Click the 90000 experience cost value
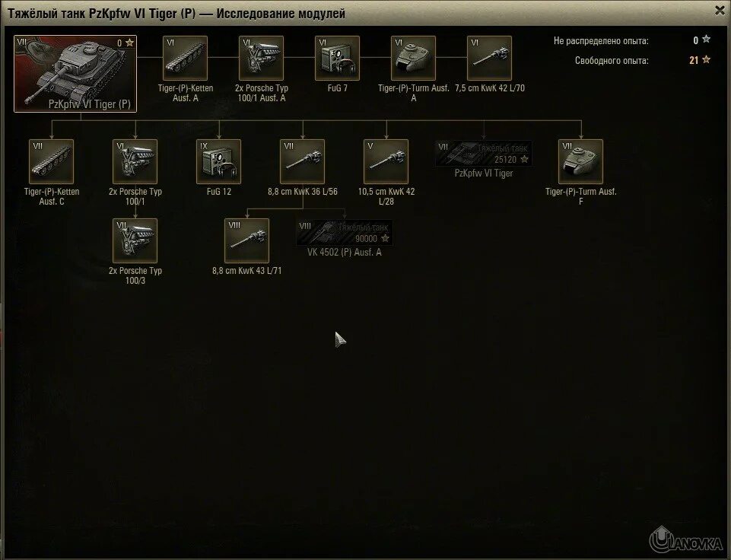The height and width of the screenshot is (560, 731). [x=366, y=239]
